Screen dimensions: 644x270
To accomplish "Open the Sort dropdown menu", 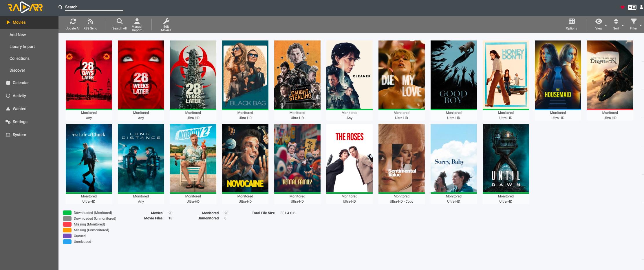I will tap(616, 22).
